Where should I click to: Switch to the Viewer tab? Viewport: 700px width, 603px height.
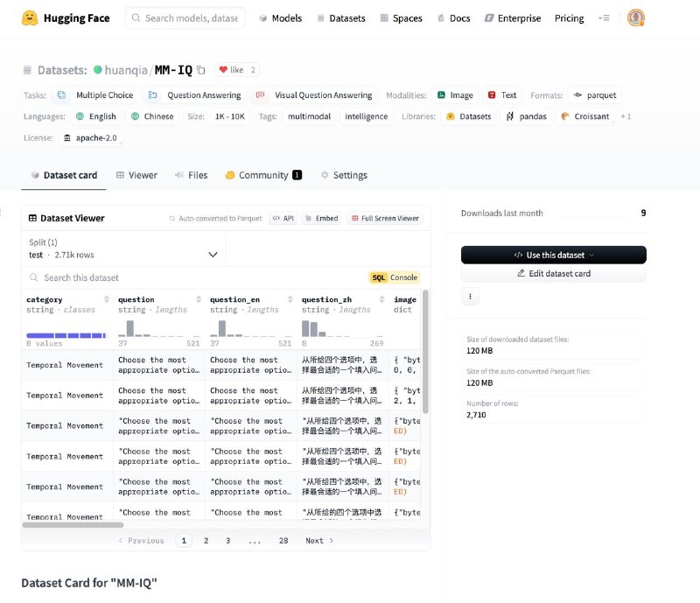136,175
